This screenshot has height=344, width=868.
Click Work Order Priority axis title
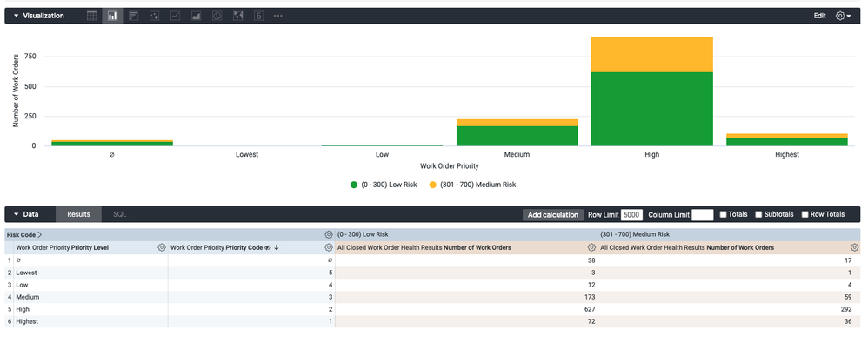click(449, 166)
